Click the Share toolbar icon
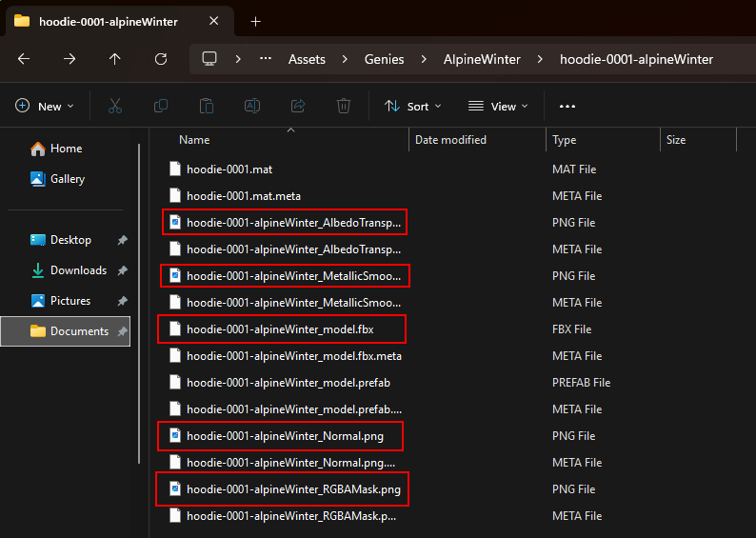The width and height of the screenshot is (756, 538). click(x=298, y=106)
